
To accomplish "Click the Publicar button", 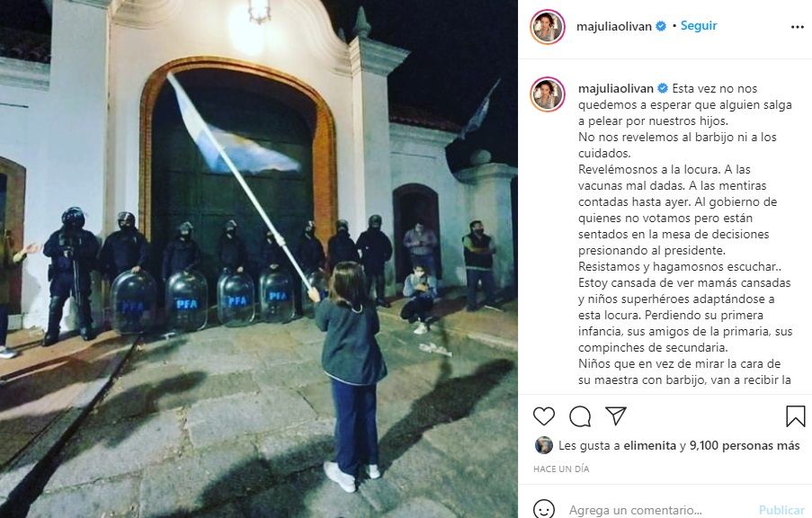I will [x=781, y=511].
